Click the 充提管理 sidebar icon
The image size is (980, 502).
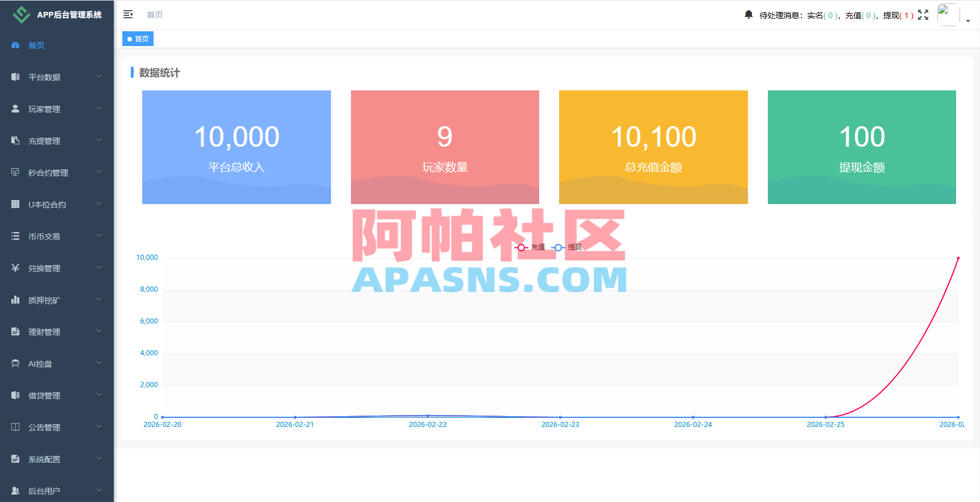pos(15,140)
